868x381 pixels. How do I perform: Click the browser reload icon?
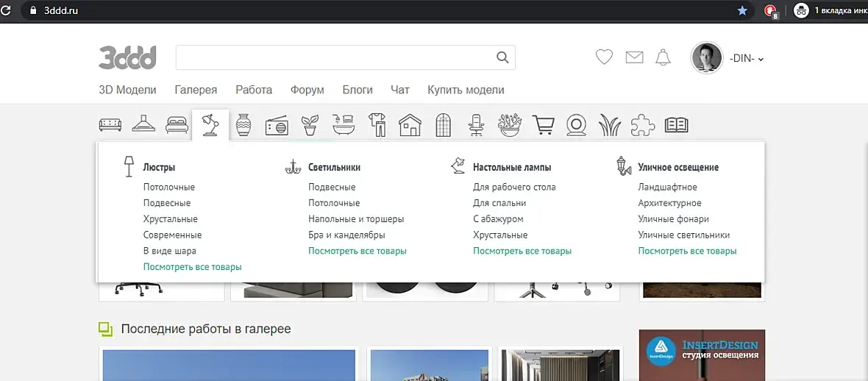(x=6, y=10)
